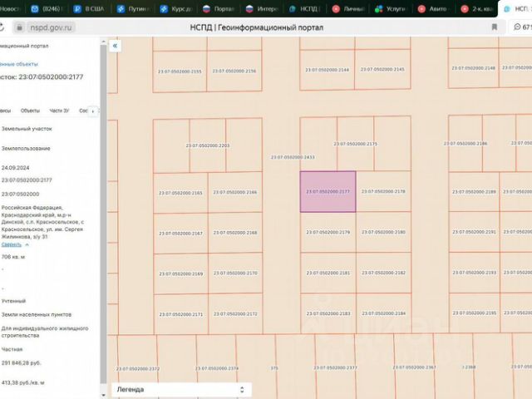Select parcel 23:07:0502000:2145 on the map
This screenshot has width=532, height=399.
point(382,69)
